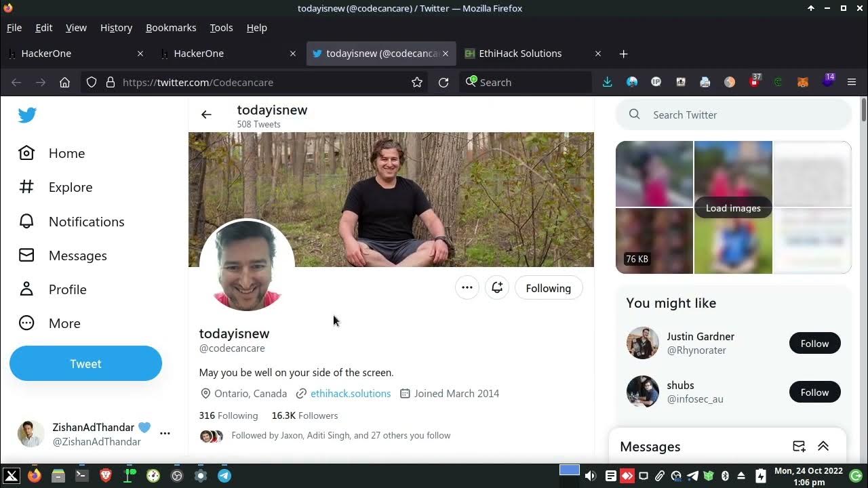
Task: Click the taskbar volume speaker icon
Action: (591, 476)
